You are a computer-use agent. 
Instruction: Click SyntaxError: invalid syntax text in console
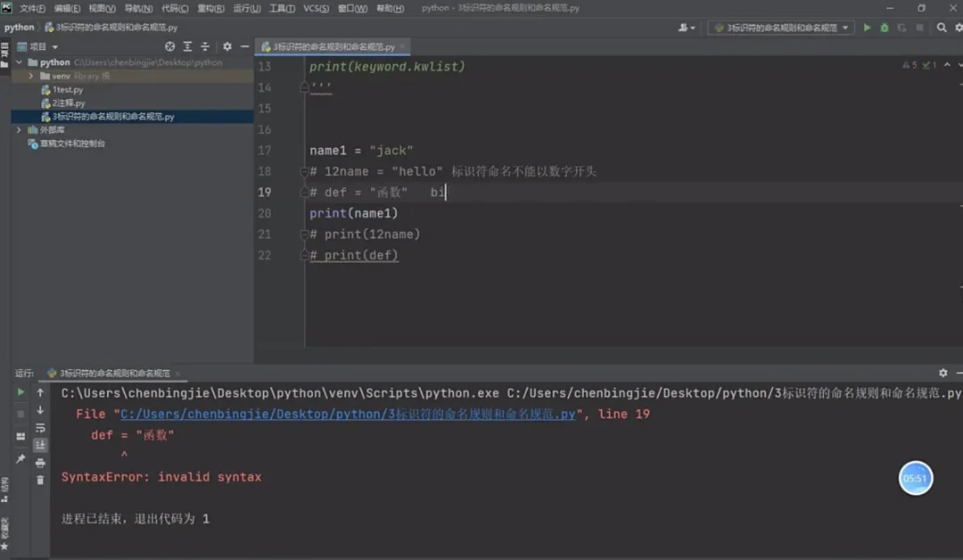161,476
